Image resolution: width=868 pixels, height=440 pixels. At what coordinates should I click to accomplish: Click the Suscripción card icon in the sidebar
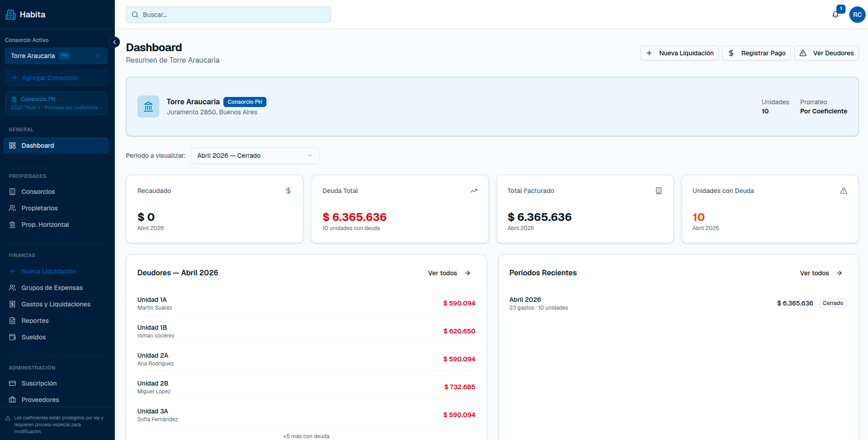[12, 383]
